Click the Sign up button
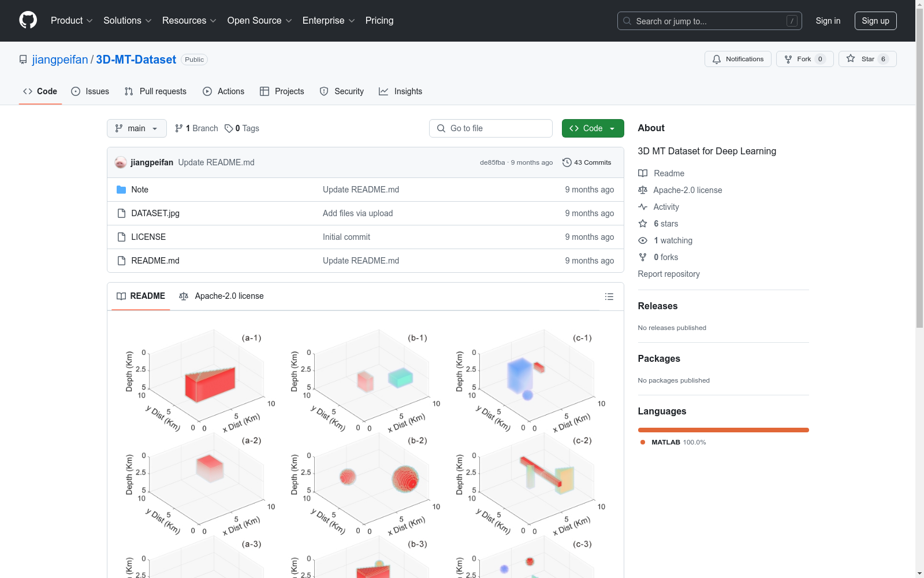924x578 pixels. 875,21
